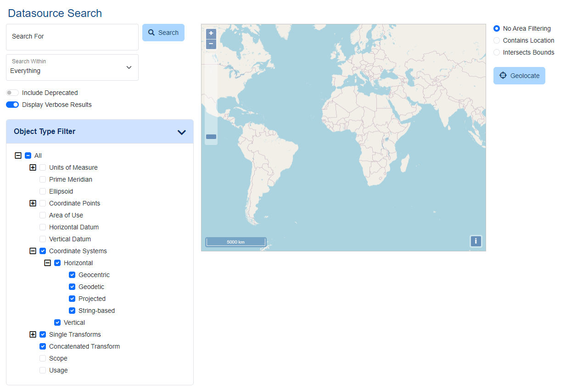
Task: Open the Search Within dropdown
Action: coord(72,67)
